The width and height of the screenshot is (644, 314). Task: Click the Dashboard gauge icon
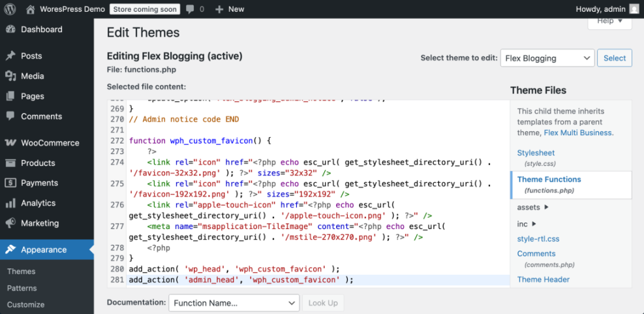[x=10, y=29]
